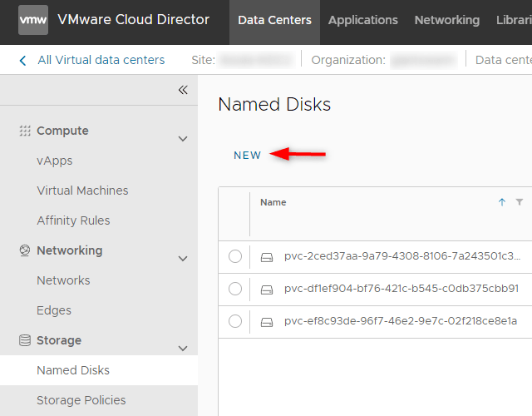
Task: Go back to All Virtual data centers
Action: (x=101, y=60)
